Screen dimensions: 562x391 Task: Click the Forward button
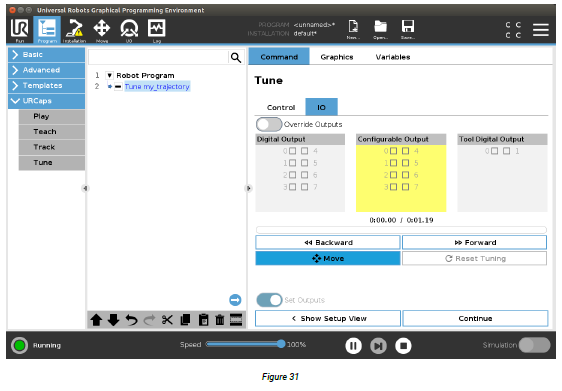pyautogui.click(x=475, y=243)
